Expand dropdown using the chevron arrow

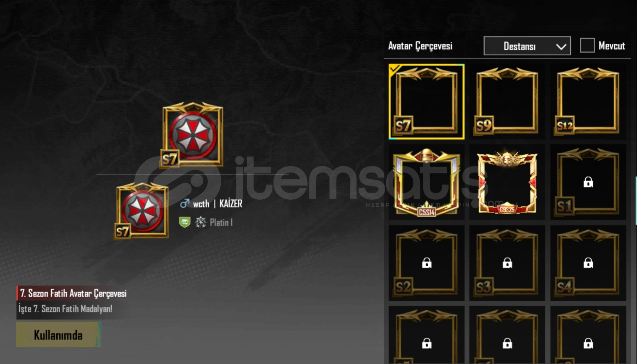pos(561,47)
